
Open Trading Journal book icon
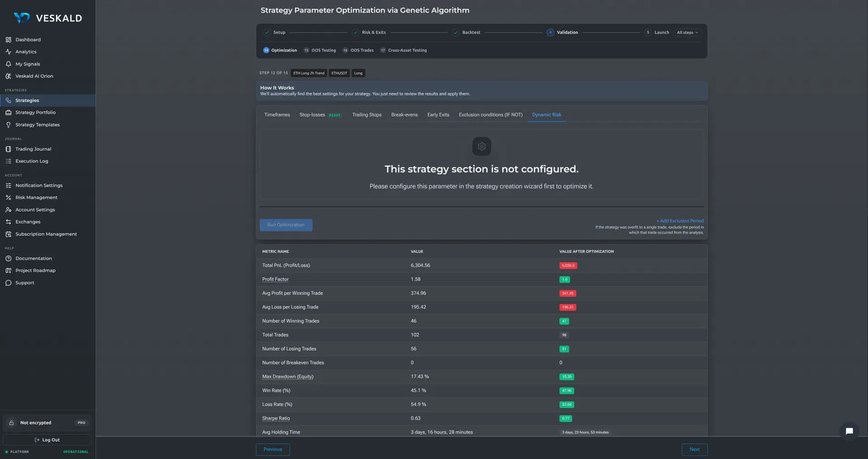8,149
